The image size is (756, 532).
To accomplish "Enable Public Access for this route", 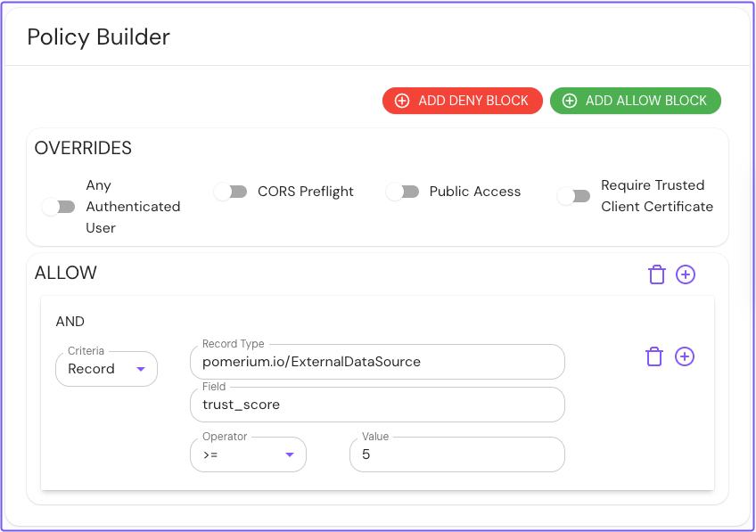I will [x=403, y=191].
